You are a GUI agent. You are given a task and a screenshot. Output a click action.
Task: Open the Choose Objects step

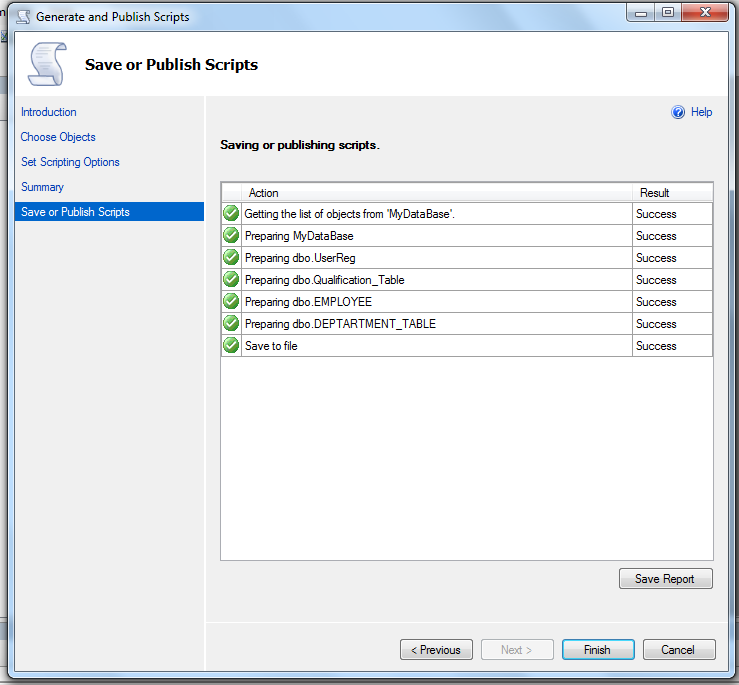[x=58, y=137]
